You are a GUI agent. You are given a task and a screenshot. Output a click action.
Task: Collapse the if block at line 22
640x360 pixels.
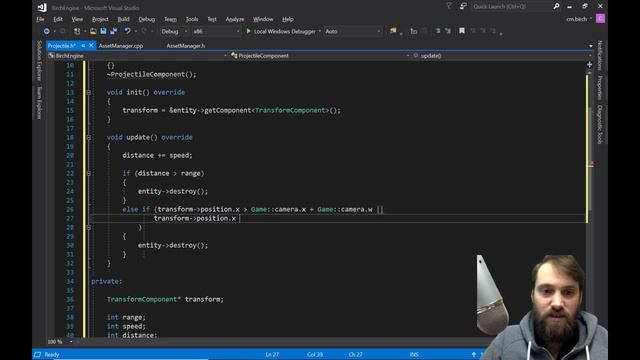click(x=89, y=173)
